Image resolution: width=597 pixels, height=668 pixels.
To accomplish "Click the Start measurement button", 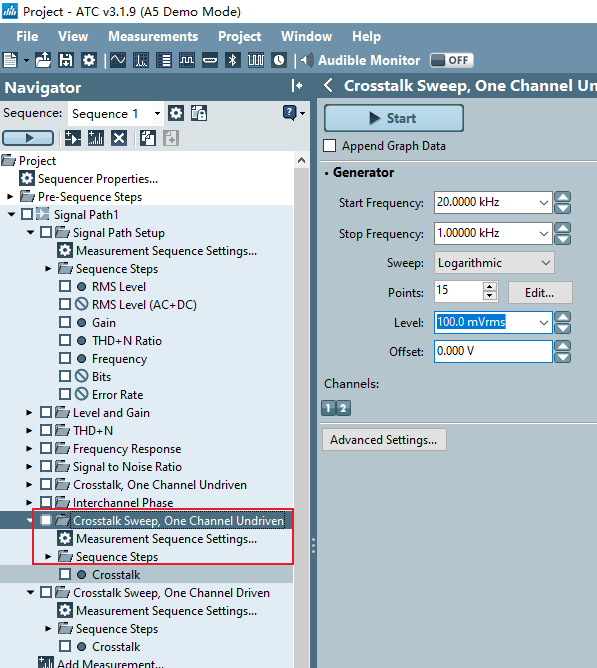I will (394, 118).
